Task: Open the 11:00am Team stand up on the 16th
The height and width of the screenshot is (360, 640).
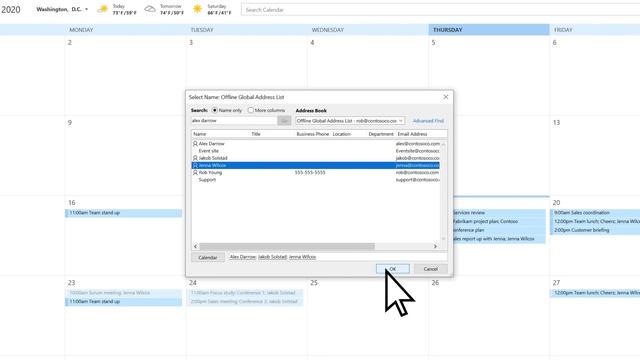Action: click(124, 213)
